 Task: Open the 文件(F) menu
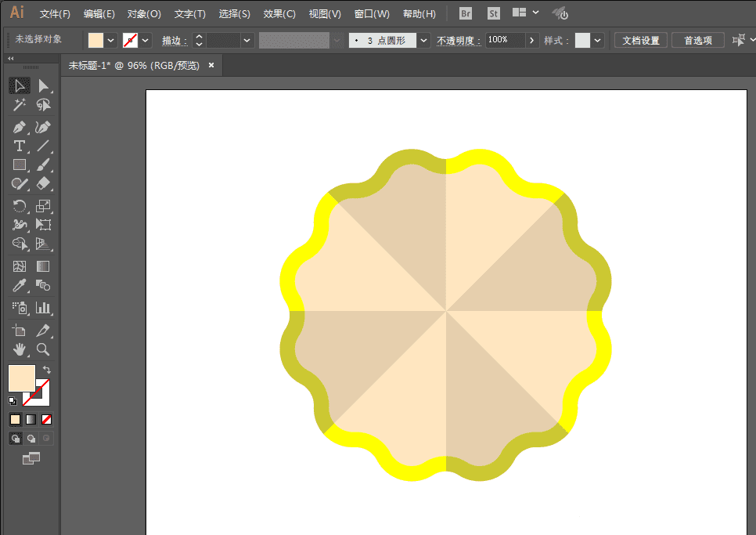tap(55, 14)
